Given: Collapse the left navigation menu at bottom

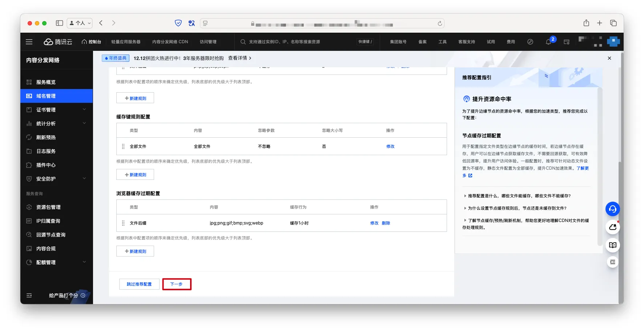Looking at the screenshot, I should coord(29,295).
